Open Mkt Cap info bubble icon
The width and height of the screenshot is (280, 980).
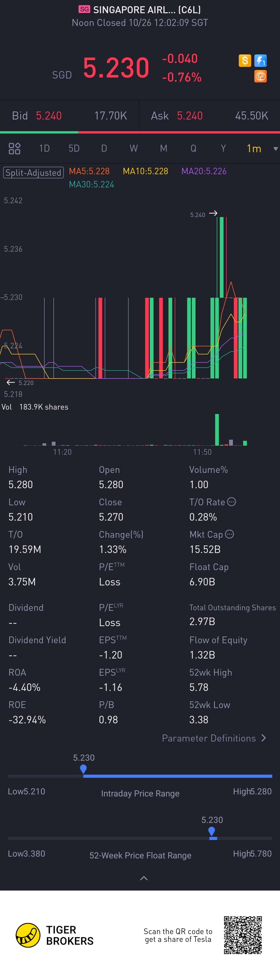coord(229,534)
